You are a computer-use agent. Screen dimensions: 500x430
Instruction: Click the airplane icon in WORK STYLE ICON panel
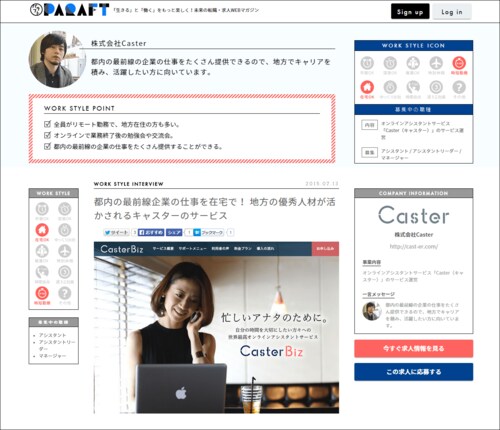point(436,63)
